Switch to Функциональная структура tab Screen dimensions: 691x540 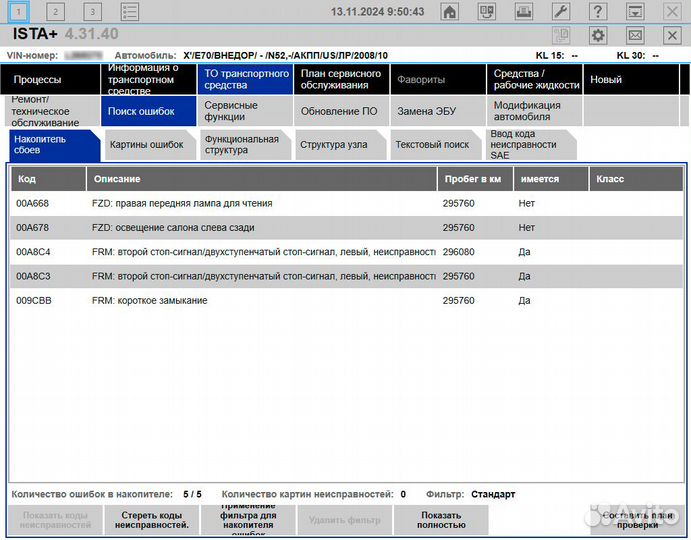245,145
